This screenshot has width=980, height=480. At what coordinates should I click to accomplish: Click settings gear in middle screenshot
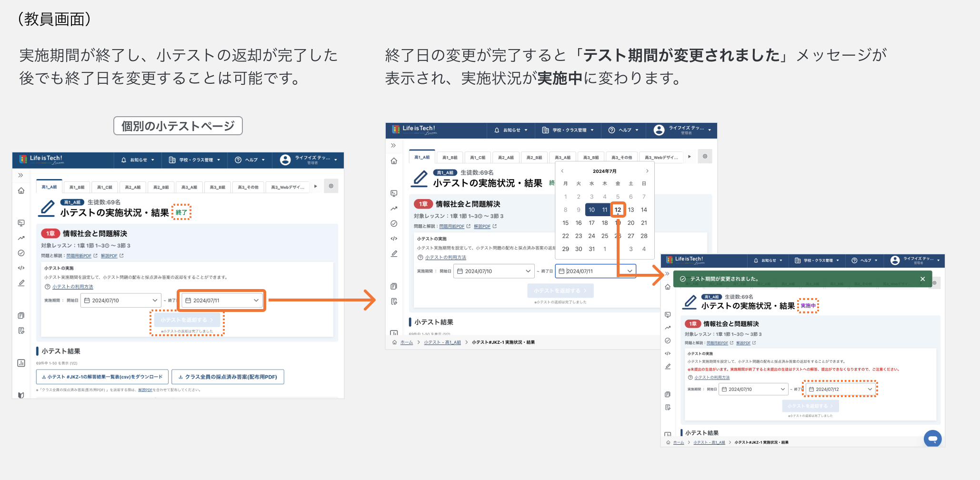[705, 156]
